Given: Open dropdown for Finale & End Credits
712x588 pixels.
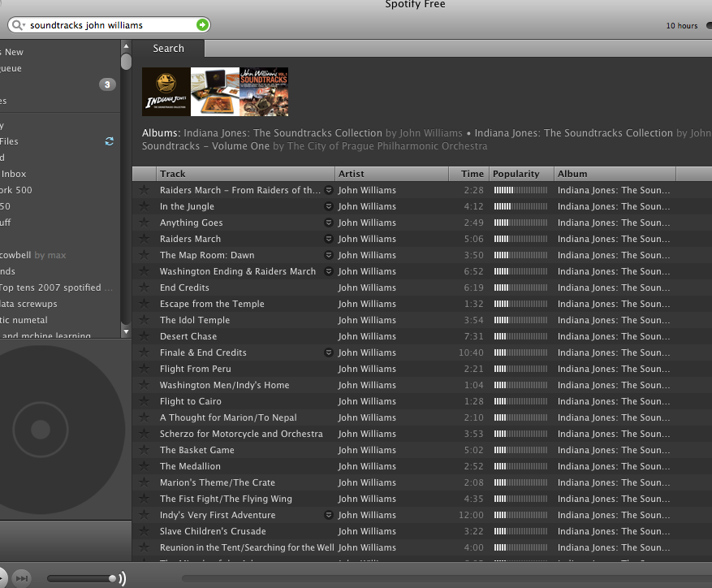Looking at the screenshot, I should click(x=329, y=352).
